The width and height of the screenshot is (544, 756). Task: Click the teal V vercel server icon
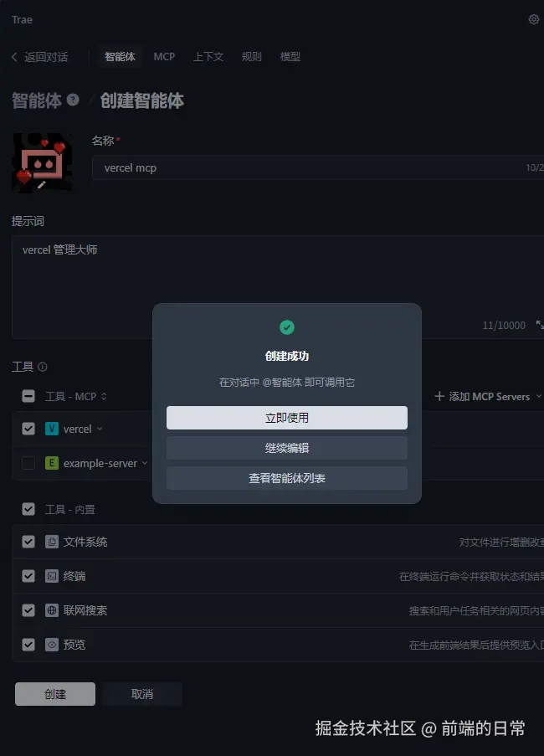[x=52, y=429]
